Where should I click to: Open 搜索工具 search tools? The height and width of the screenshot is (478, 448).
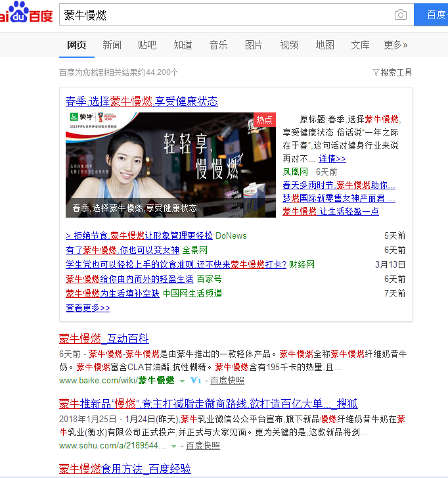396,72
